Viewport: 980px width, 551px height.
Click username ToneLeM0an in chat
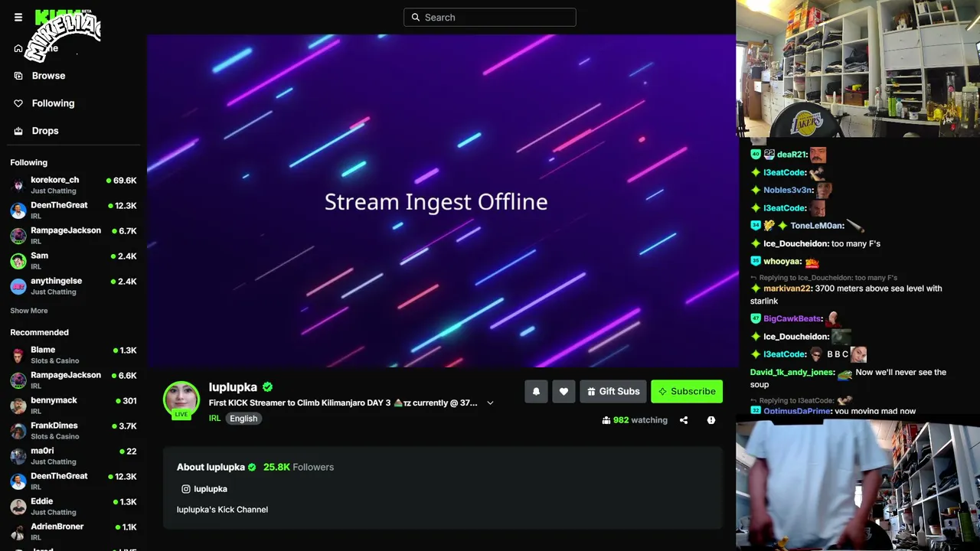pyautogui.click(x=816, y=226)
